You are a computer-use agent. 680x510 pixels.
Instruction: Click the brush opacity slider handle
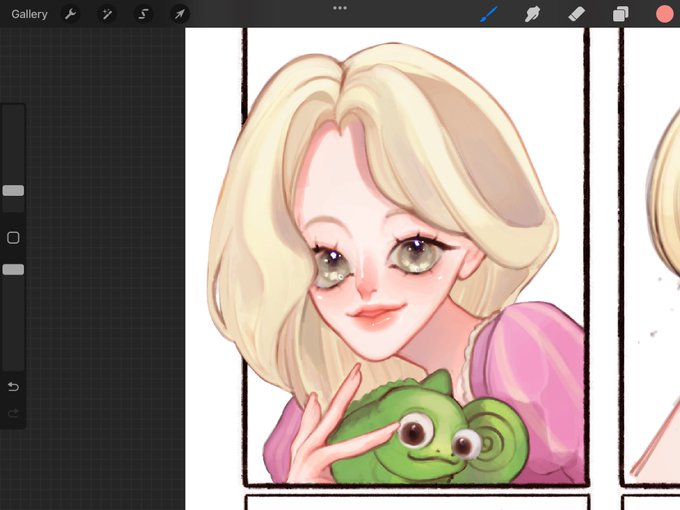[x=13, y=270]
